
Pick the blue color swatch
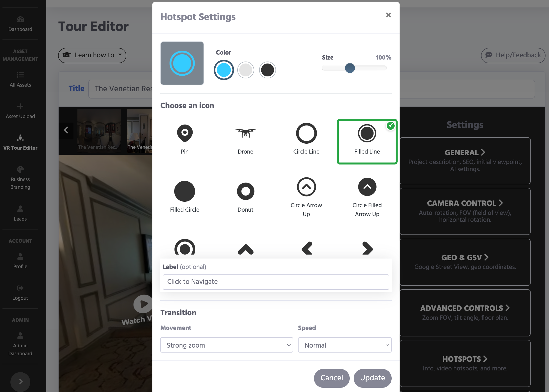click(224, 70)
